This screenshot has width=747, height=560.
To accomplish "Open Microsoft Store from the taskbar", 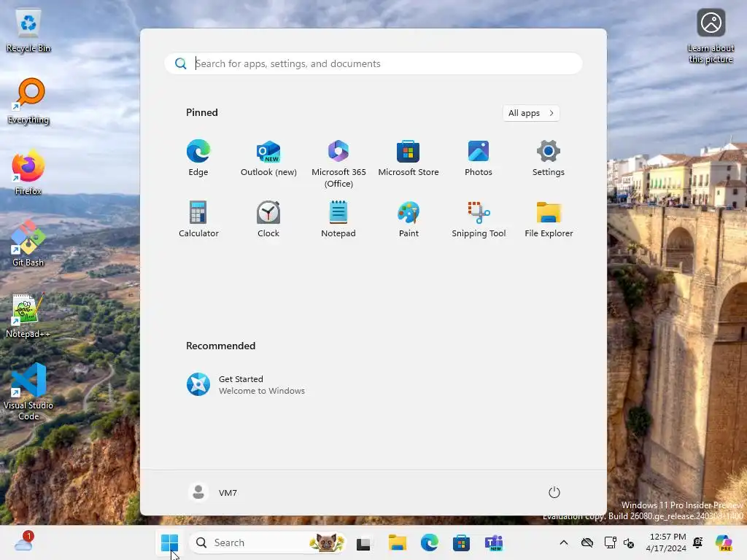I will [461, 542].
